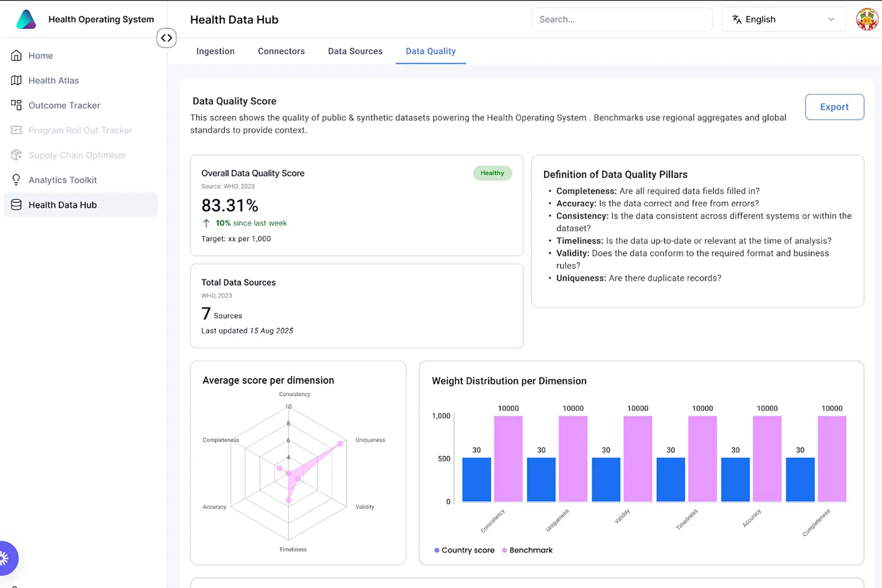This screenshot has height=588, width=882.
Task: Click the Home house icon in sidebar
Action: point(16,56)
